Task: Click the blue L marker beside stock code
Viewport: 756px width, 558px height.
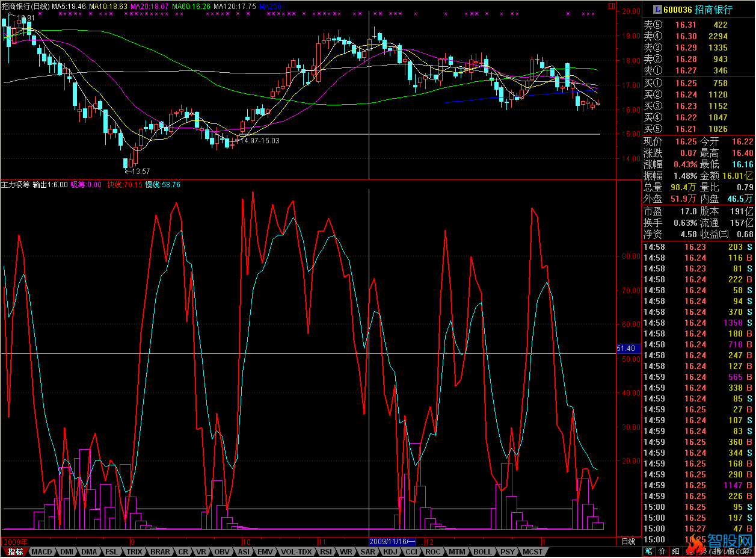Action: click(659, 9)
